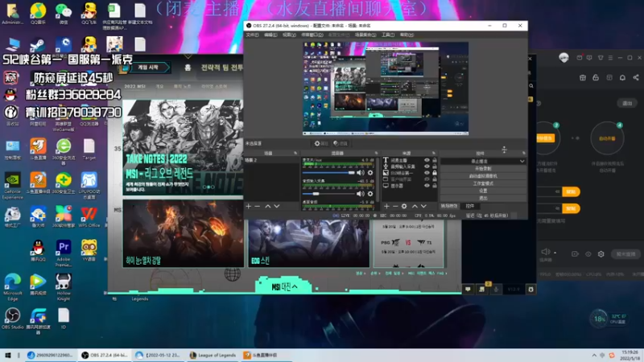Click start recording button in OBS controls
Screen dimensions: 644x362
(483, 169)
